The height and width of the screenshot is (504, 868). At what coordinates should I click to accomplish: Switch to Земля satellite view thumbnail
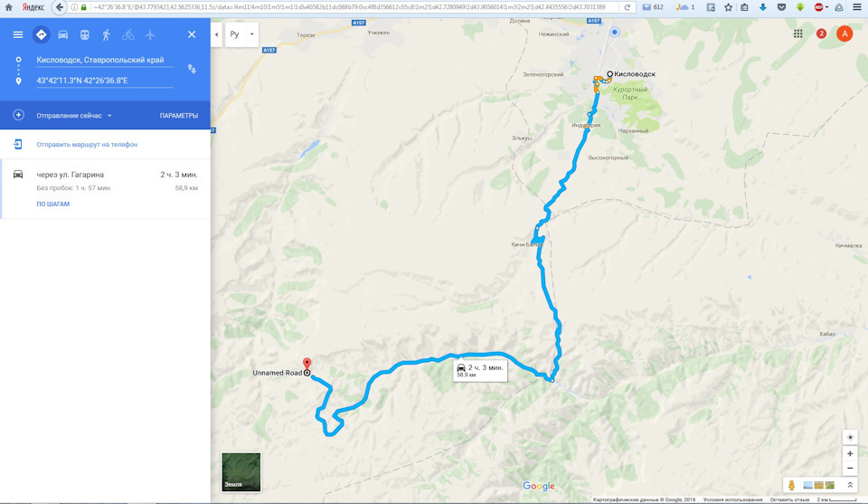241,471
